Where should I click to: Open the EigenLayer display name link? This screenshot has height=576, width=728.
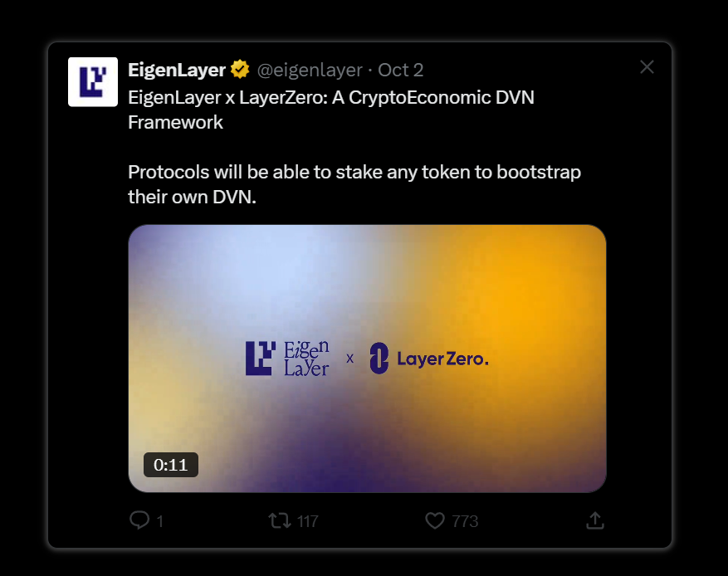coord(177,69)
